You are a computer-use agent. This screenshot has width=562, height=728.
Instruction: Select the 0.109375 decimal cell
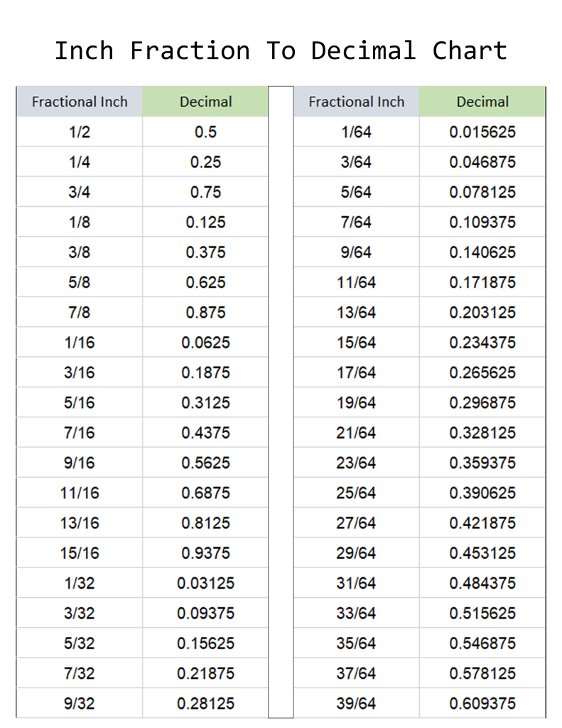coord(482,222)
